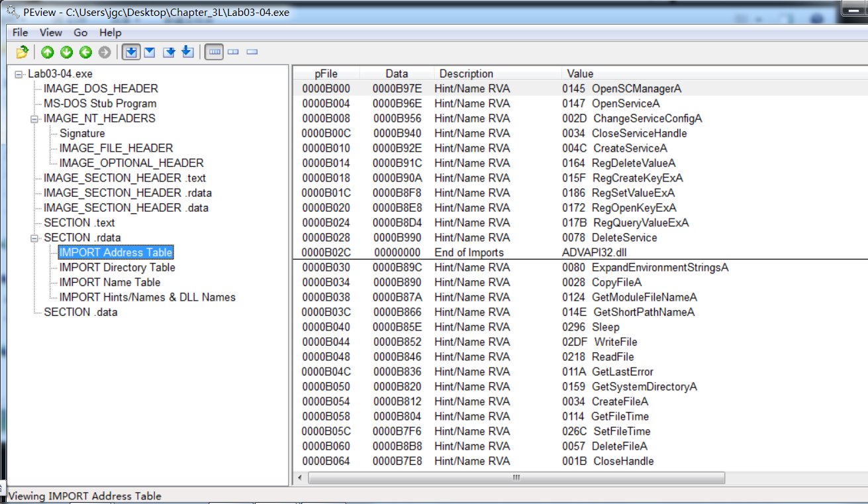Viewport: 868px width, 504px height.
Task: Select IMPORT Address Table tree item
Action: tap(116, 252)
